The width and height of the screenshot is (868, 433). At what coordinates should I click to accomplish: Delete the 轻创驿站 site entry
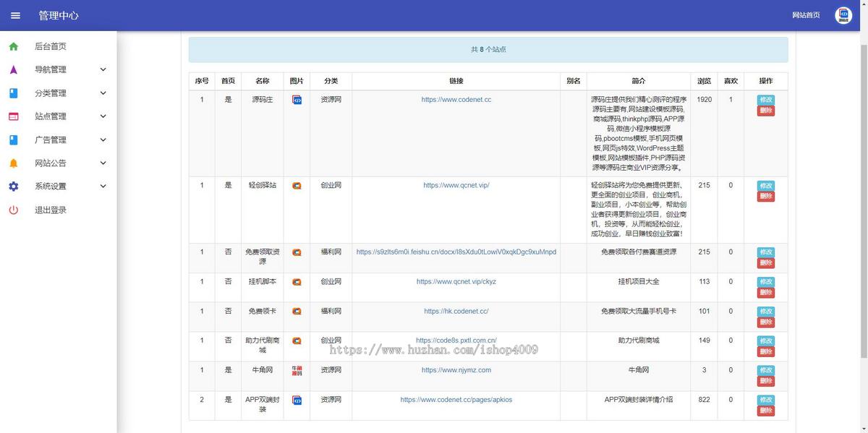tap(766, 197)
